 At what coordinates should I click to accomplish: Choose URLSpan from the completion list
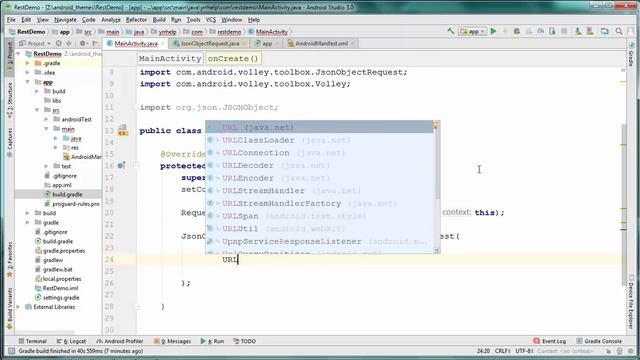[x=319, y=216]
